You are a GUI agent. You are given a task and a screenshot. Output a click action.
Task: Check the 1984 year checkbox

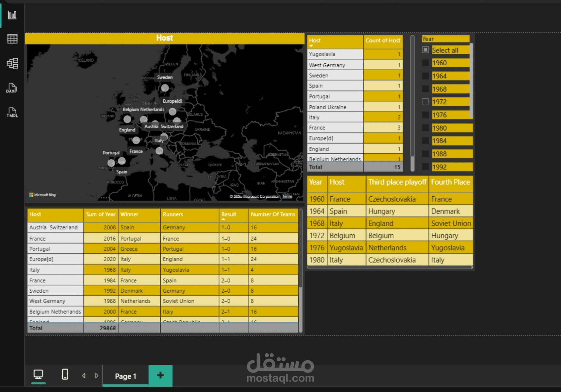pyautogui.click(x=425, y=141)
